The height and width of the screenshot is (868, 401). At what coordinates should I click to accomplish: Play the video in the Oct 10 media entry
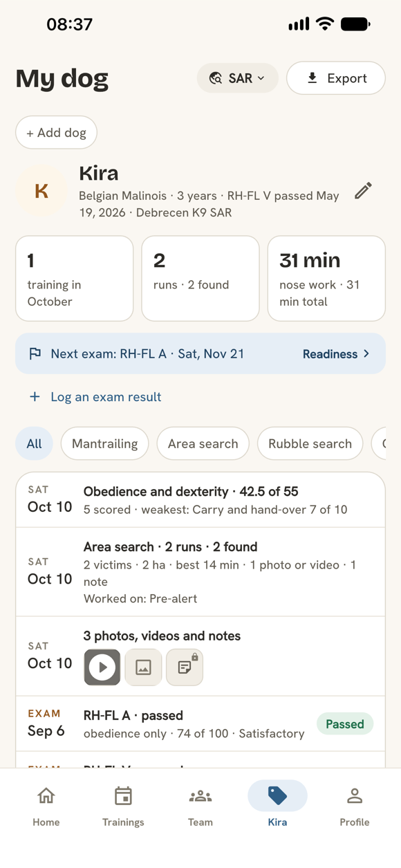click(x=102, y=667)
